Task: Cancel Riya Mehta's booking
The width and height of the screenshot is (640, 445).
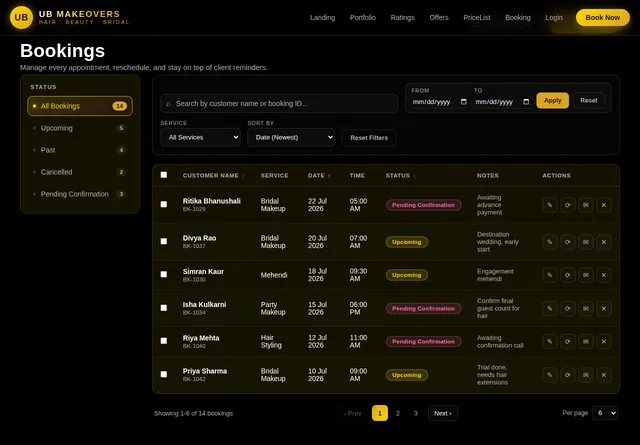Action: point(604,342)
